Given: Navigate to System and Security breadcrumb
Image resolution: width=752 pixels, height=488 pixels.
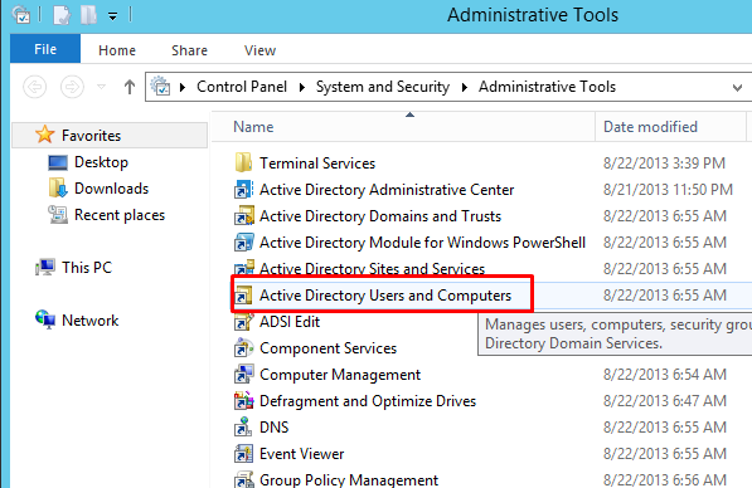Looking at the screenshot, I should pos(382,87).
